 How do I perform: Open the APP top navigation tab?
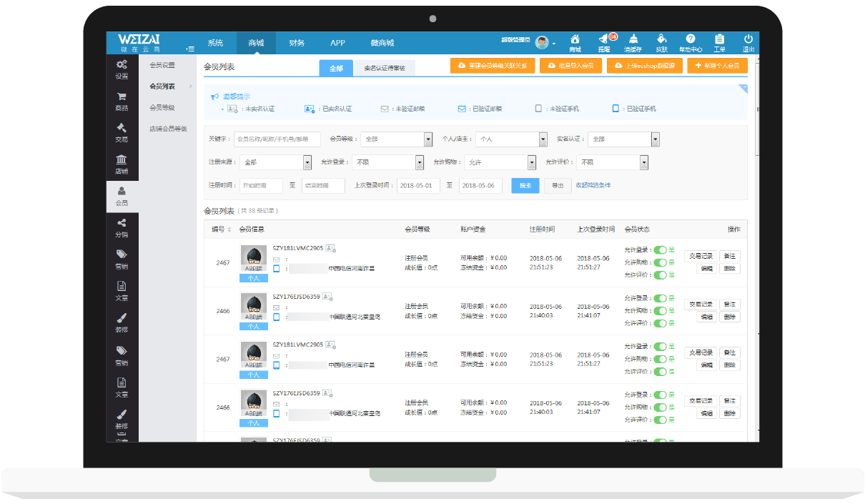point(337,43)
